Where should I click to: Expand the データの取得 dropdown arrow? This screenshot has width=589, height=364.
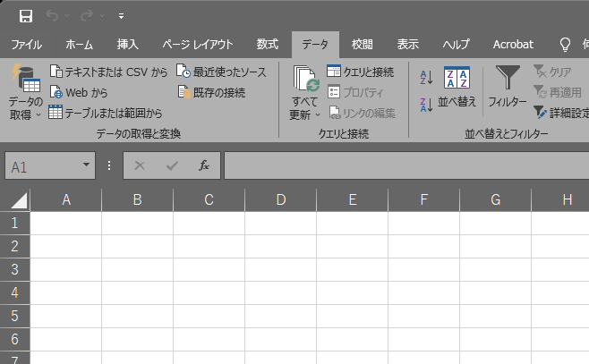pyautogui.click(x=38, y=115)
